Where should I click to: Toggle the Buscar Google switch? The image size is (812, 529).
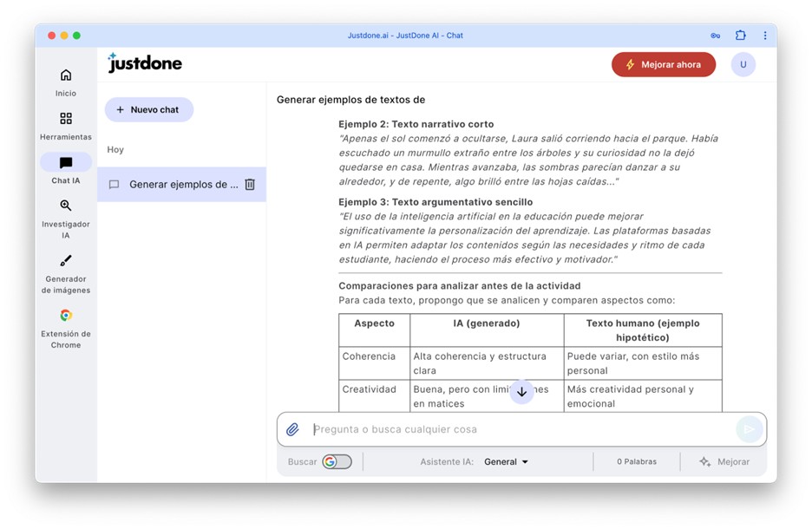click(x=332, y=461)
